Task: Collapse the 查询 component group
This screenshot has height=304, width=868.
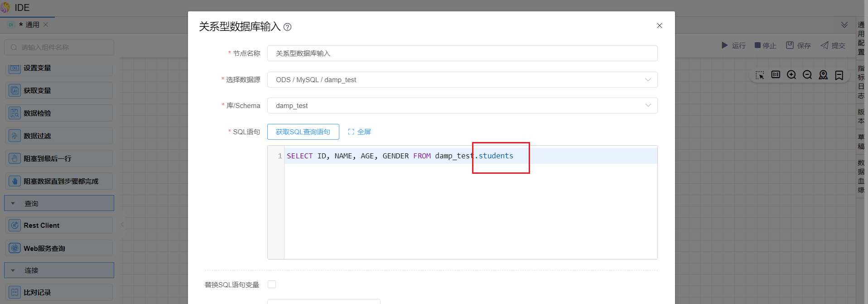Action: [13, 204]
